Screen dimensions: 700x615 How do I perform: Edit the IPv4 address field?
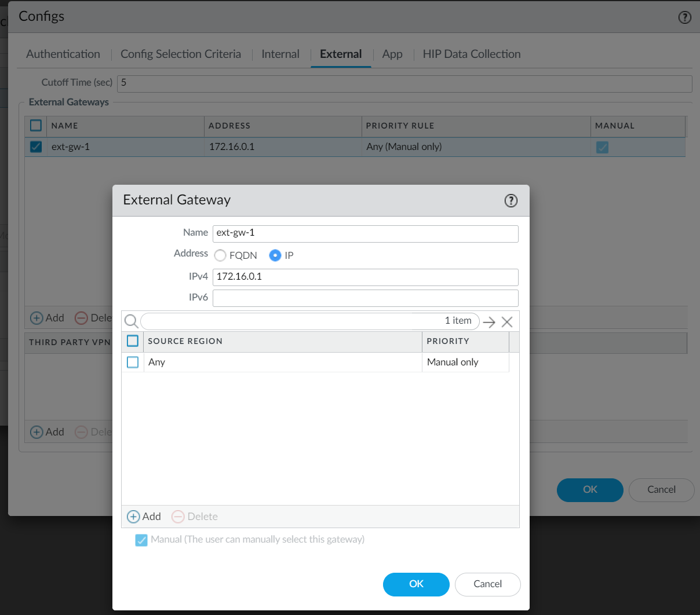(x=366, y=277)
